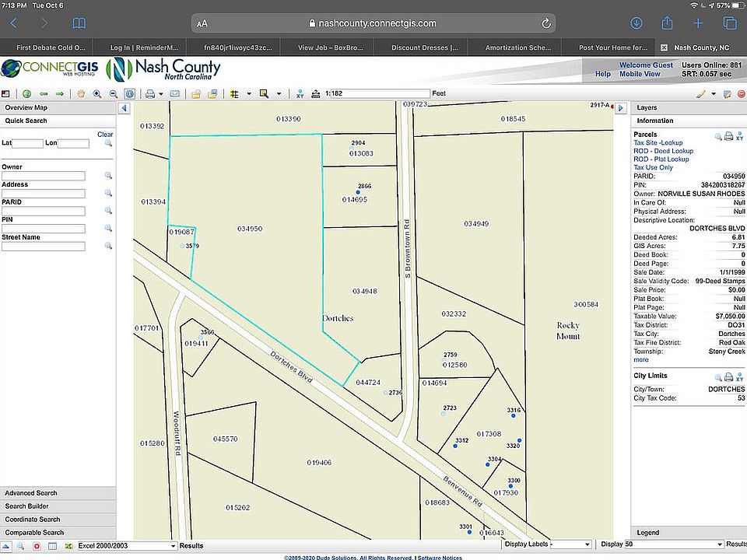Open the Advanced Search panel
The height and width of the screenshot is (560, 747).
[58, 493]
